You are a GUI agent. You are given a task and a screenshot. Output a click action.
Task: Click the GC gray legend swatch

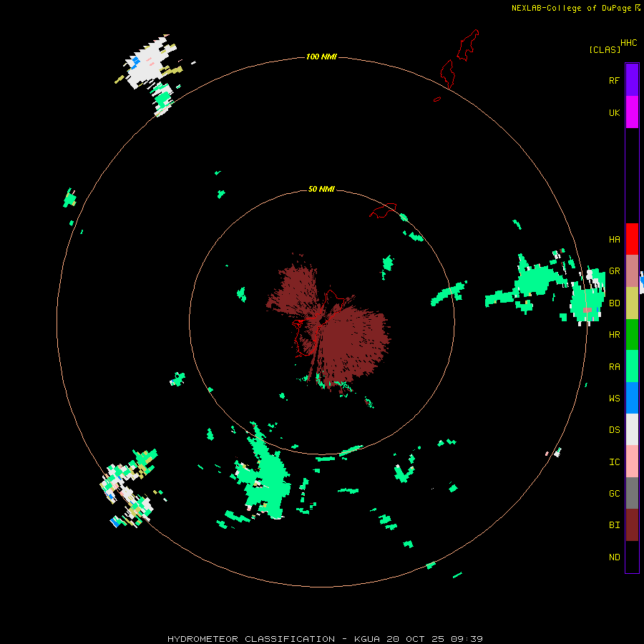click(x=632, y=493)
